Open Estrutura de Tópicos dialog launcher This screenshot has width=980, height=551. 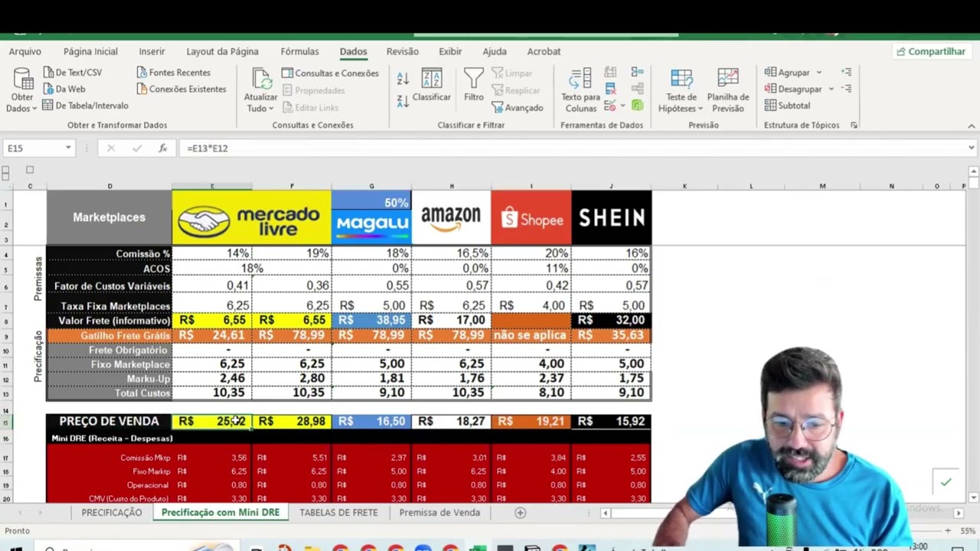[x=854, y=125]
